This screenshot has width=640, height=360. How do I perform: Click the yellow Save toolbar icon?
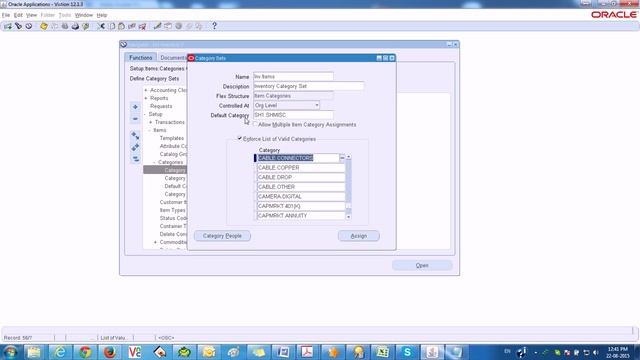point(44,26)
